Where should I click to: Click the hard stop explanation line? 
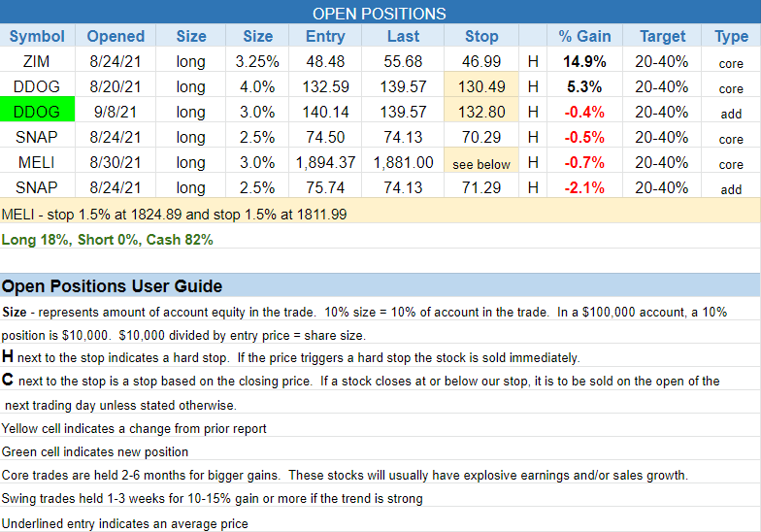click(291, 357)
